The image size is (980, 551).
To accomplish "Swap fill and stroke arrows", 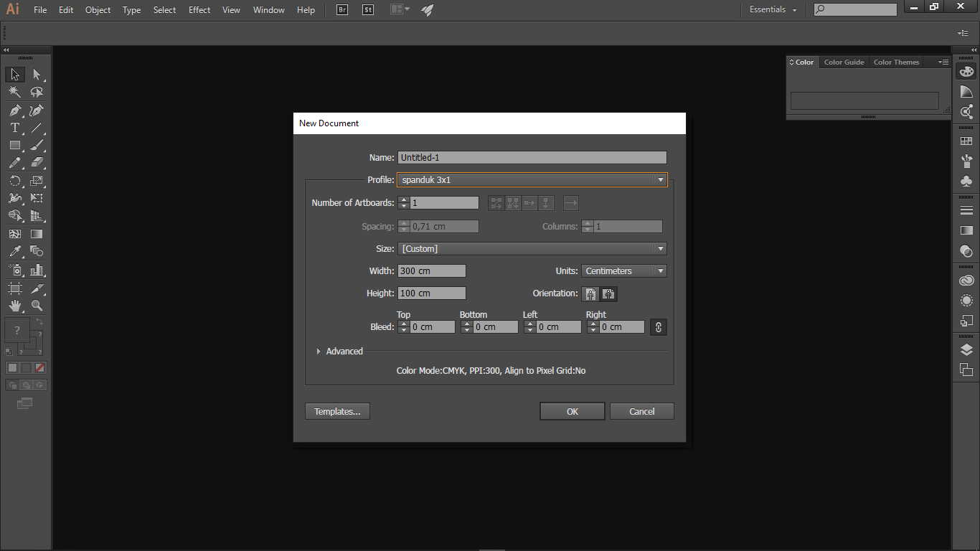I will 40,322.
